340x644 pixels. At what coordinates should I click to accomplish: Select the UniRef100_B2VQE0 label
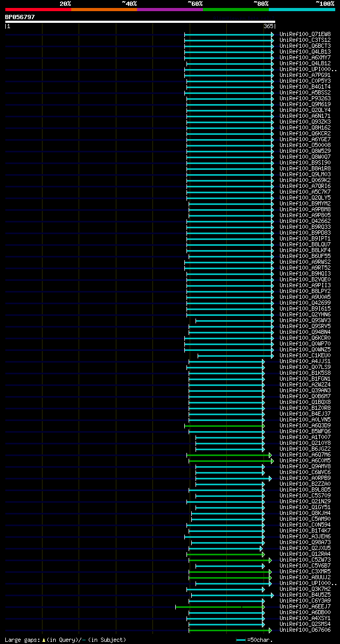click(x=305, y=279)
